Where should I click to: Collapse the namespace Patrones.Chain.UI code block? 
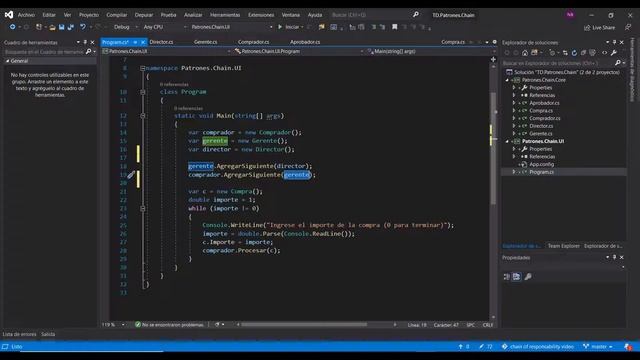142,68
